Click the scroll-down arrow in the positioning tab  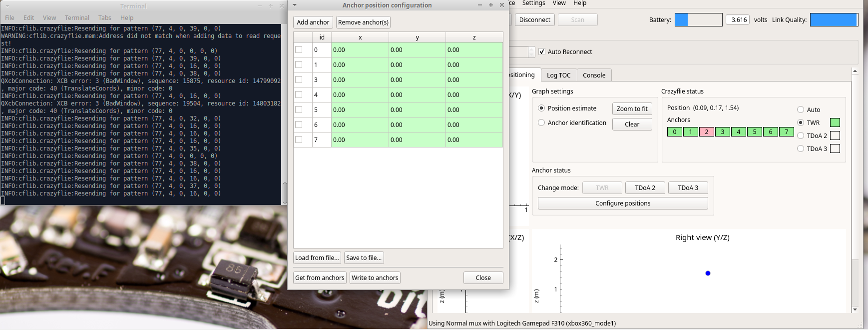click(855, 309)
